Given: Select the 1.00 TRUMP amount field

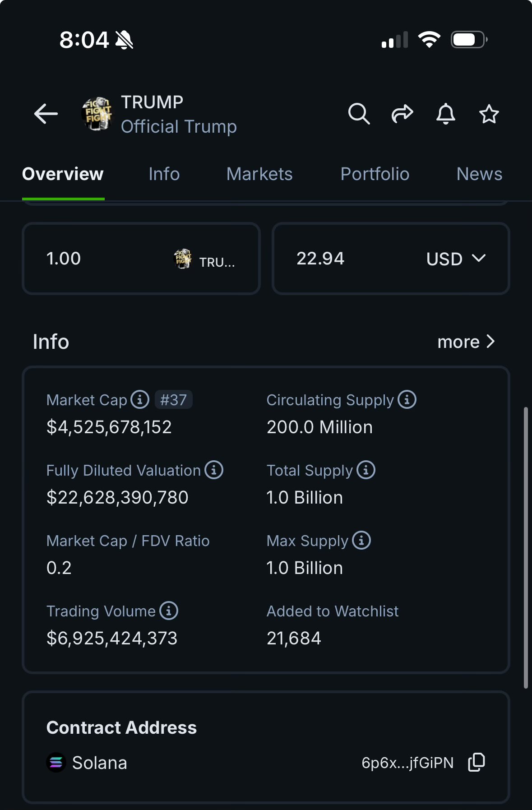Looking at the screenshot, I should coord(141,259).
